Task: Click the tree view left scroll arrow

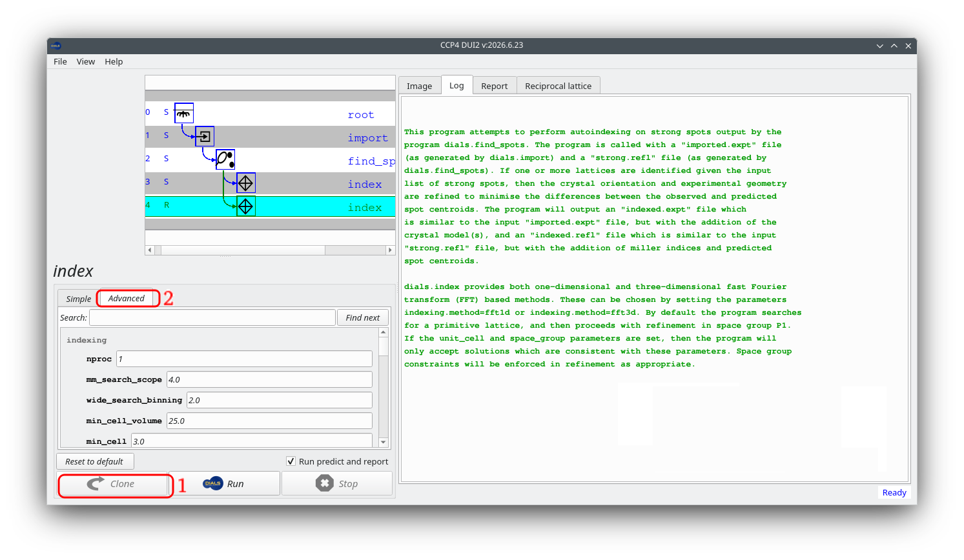Action: point(150,250)
